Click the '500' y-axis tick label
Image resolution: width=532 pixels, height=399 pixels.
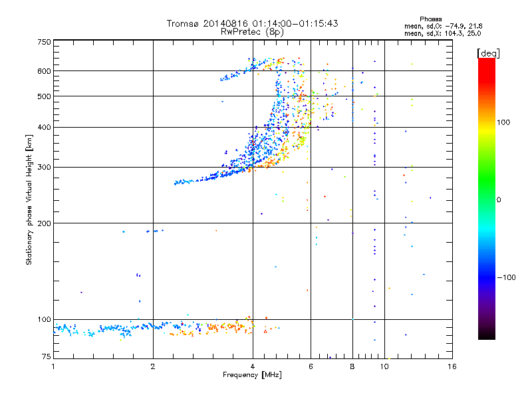click(x=44, y=96)
